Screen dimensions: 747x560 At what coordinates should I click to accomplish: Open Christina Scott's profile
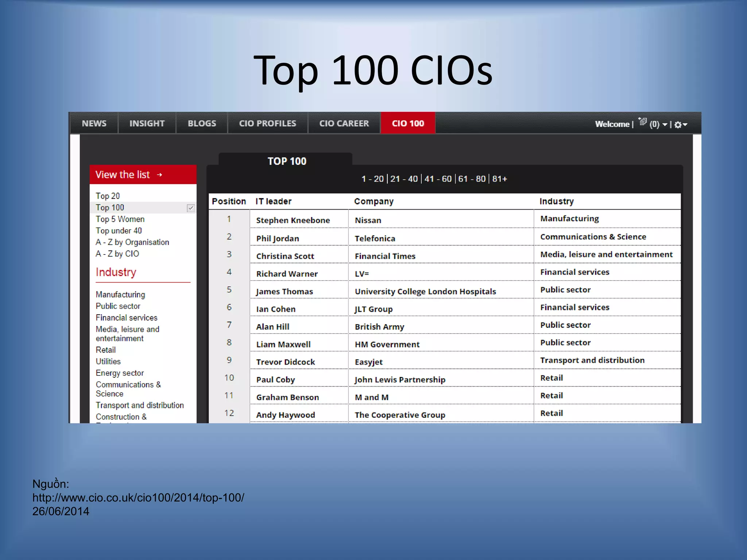point(285,256)
